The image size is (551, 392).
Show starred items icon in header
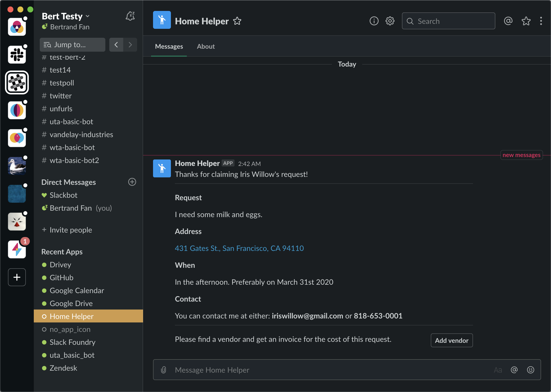526,21
